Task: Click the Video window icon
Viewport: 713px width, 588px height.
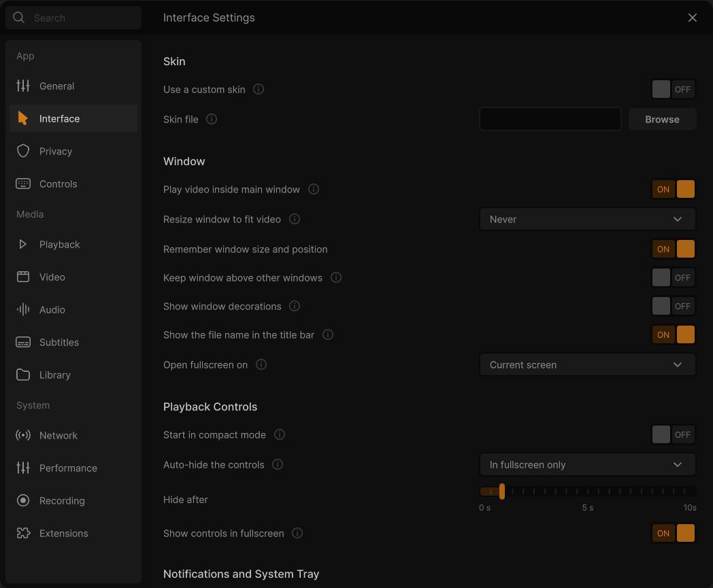Action: (23, 277)
